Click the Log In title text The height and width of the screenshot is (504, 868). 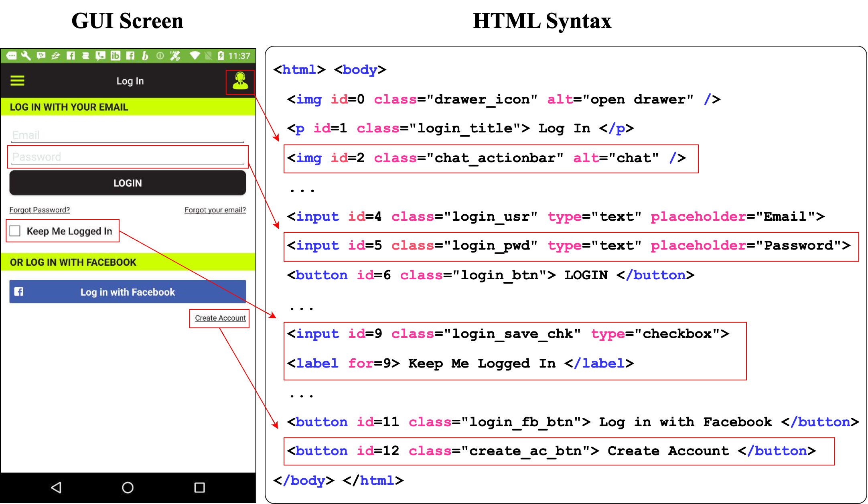click(130, 81)
